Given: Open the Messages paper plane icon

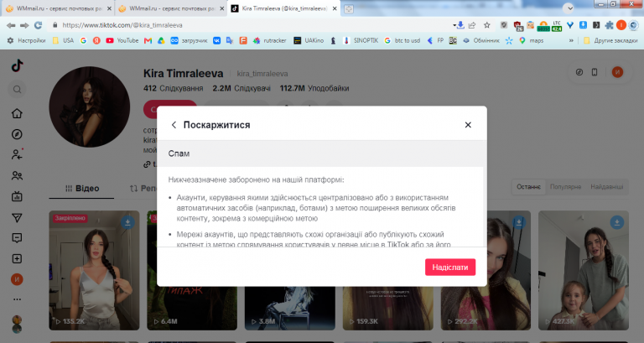Looking at the screenshot, I should pyautogui.click(x=17, y=218).
